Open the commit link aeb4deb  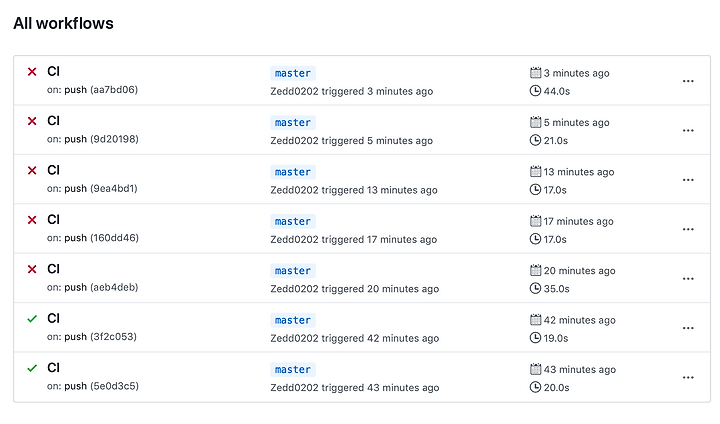click(x=114, y=287)
